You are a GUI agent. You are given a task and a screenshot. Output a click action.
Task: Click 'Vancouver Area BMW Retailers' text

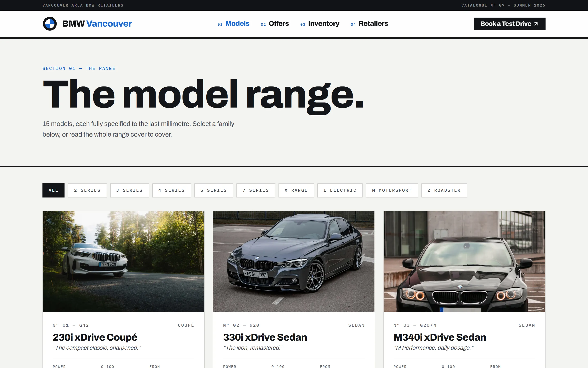83,5
